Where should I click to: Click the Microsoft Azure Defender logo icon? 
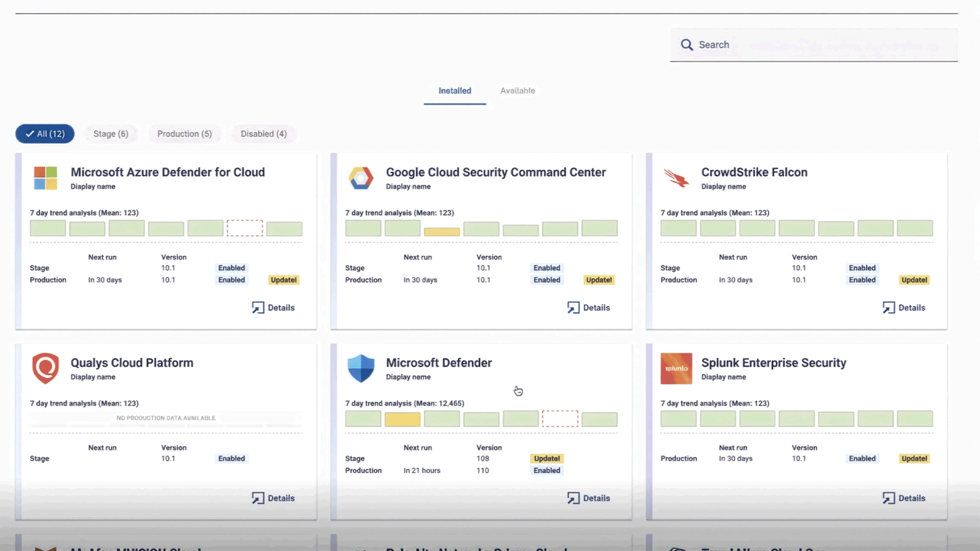tap(45, 178)
